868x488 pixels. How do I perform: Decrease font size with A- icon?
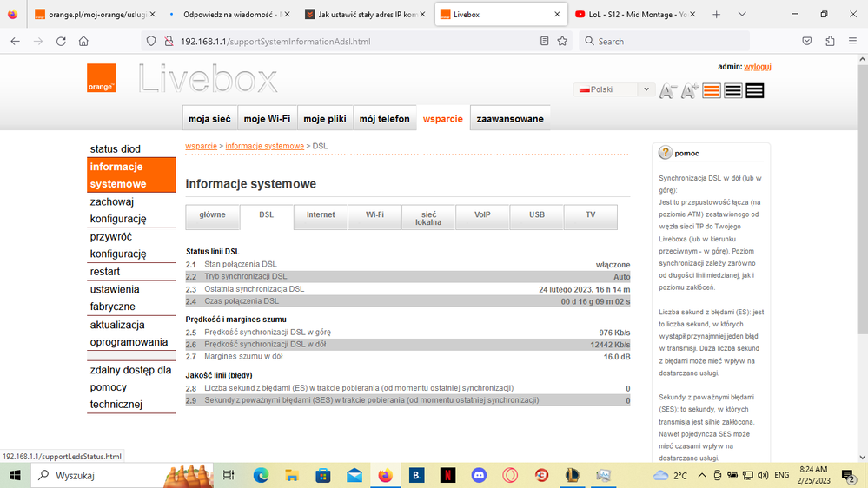click(667, 90)
